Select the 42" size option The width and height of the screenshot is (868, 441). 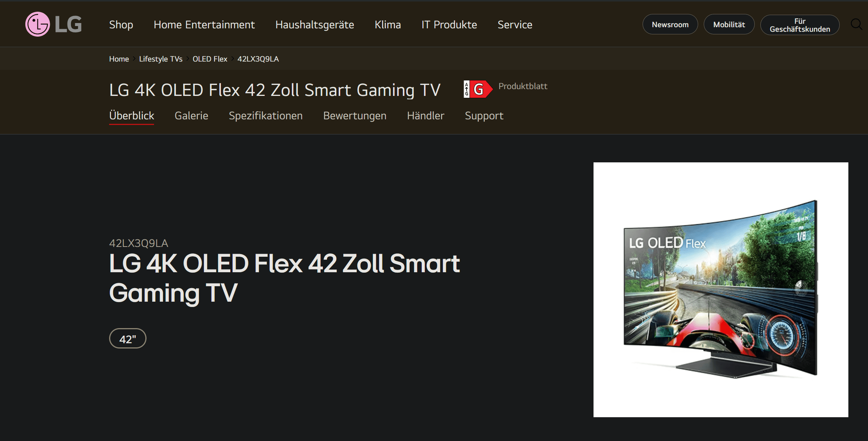pos(128,339)
